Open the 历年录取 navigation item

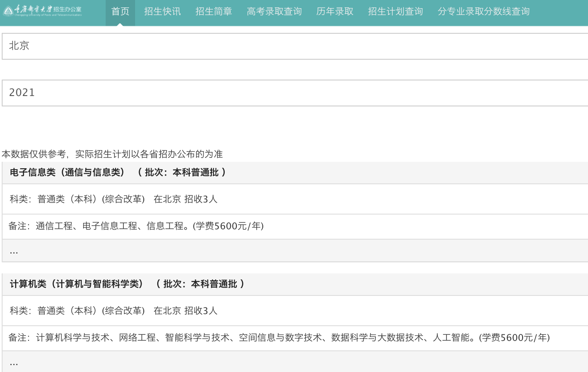[x=335, y=12]
